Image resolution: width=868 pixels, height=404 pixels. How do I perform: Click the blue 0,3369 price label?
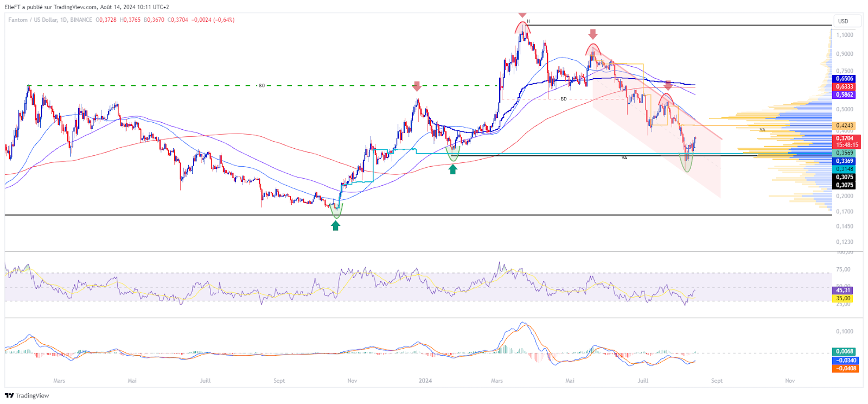[844, 161]
